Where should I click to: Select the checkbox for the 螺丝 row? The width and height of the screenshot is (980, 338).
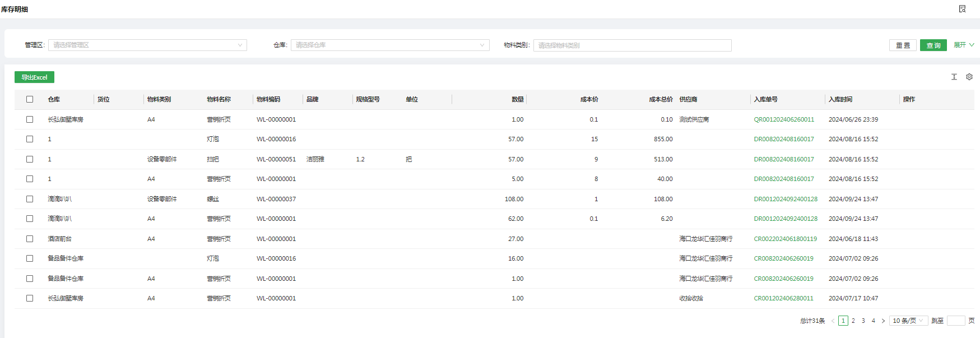tap(30, 199)
